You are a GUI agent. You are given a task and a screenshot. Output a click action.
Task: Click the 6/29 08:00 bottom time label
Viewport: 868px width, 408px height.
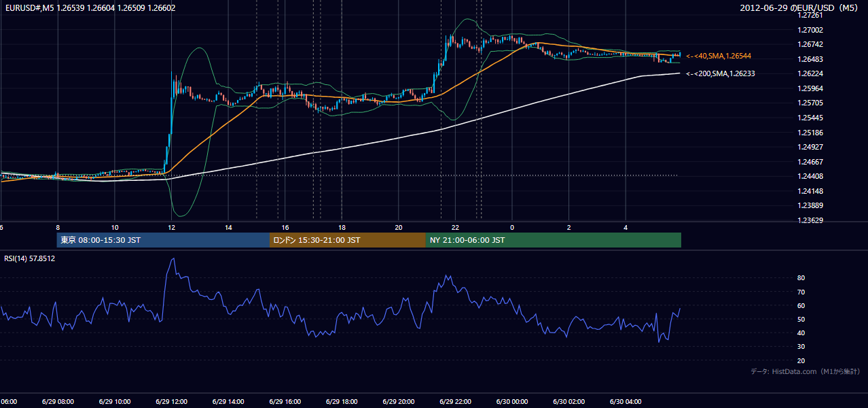point(58,401)
